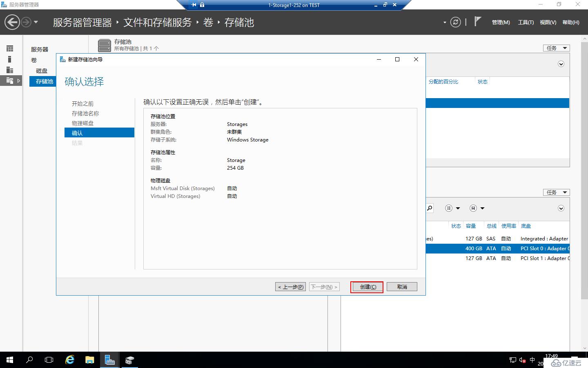Image resolution: width=588 pixels, height=368 pixels.
Task: Click 中 input method indicator in tray
Action: tap(532, 360)
